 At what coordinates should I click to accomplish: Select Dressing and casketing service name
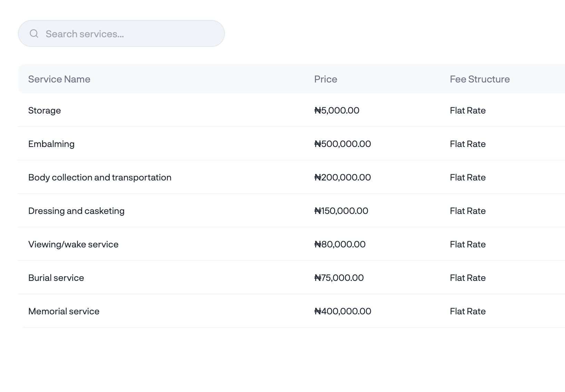[x=76, y=211]
